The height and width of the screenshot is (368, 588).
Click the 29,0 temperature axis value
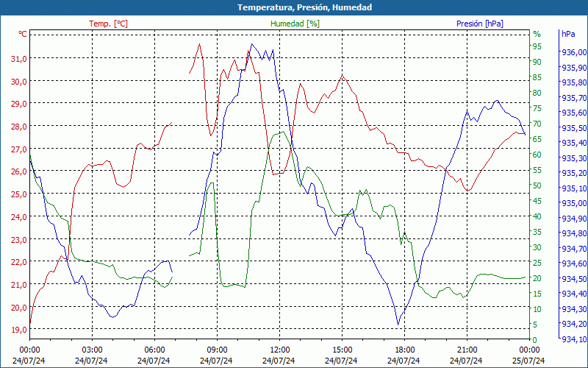point(19,104)
